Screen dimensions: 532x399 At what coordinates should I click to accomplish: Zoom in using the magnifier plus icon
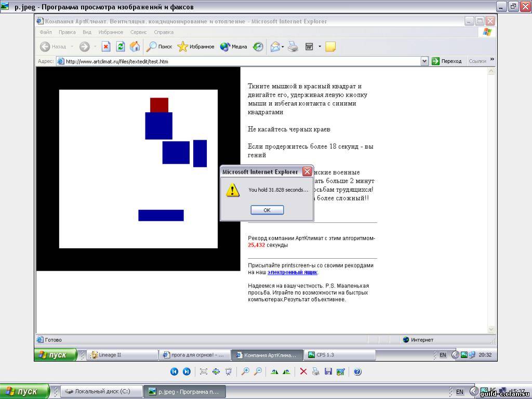point(245,371)
